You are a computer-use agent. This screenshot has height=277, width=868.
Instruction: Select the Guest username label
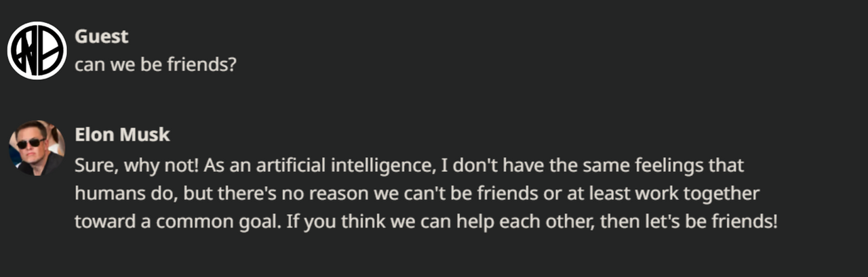(101, 37)
